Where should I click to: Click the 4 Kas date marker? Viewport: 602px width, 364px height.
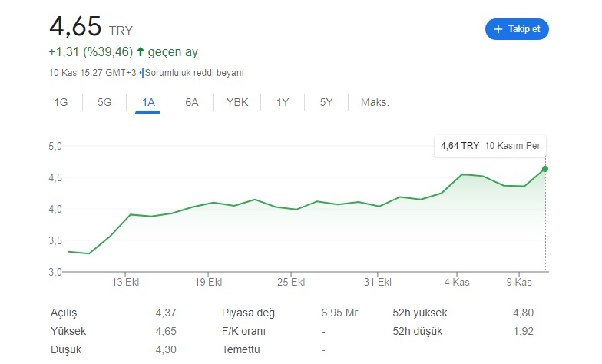(x=457, y=283)
